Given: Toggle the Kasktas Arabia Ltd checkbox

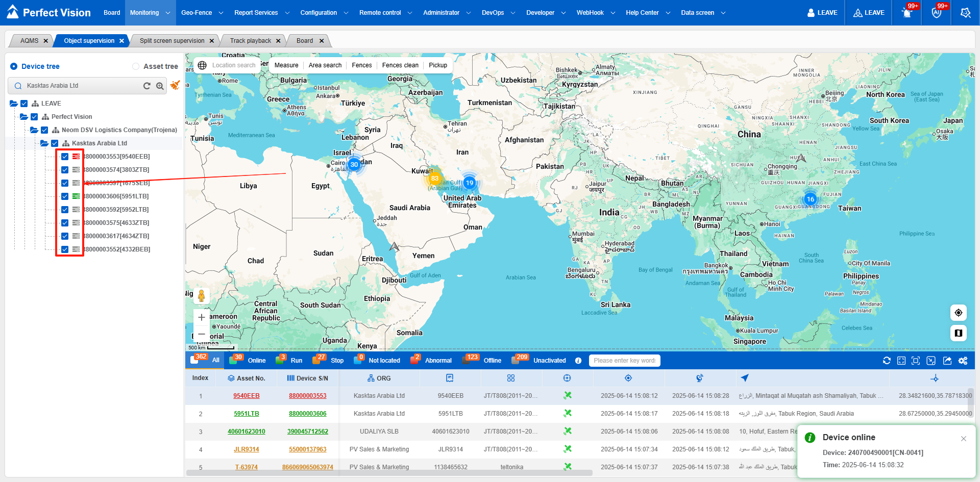Looking at the screenshot, I should coord(55,143).
